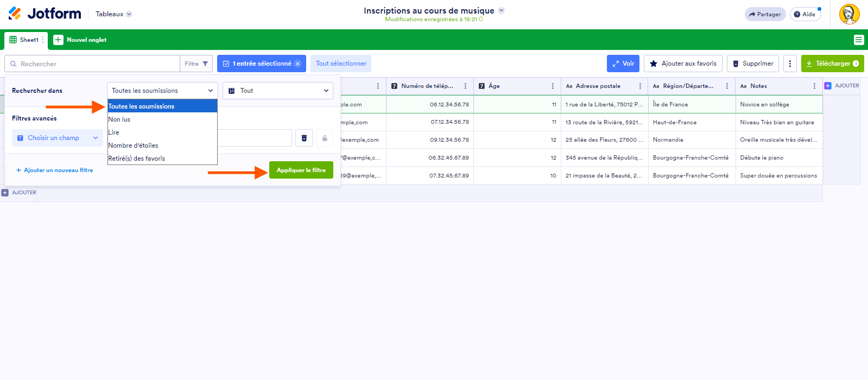
Task: Click notes cell Débute le piano
Action: (780, 157)
